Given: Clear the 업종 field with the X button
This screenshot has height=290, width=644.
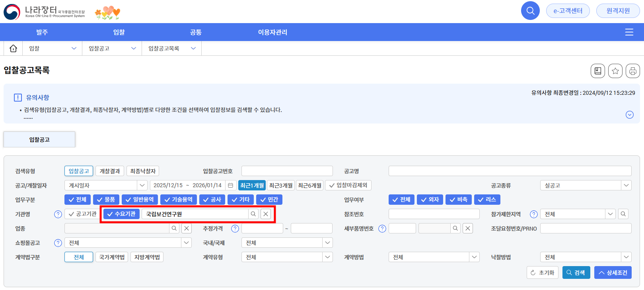Looking at the screenshot, I should pos(187,228).
